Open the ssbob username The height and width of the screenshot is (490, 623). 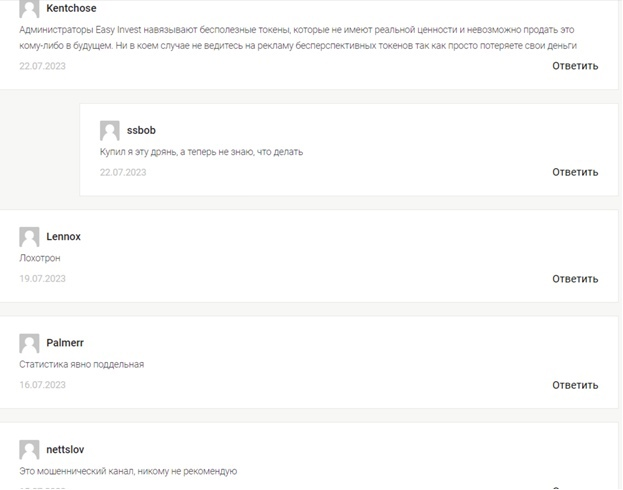pos(141,130)
